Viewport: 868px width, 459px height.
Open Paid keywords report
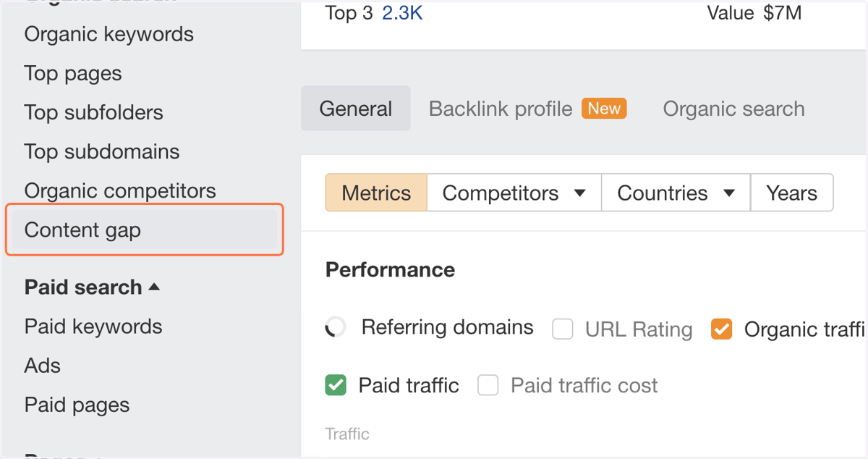click(93, 327)
